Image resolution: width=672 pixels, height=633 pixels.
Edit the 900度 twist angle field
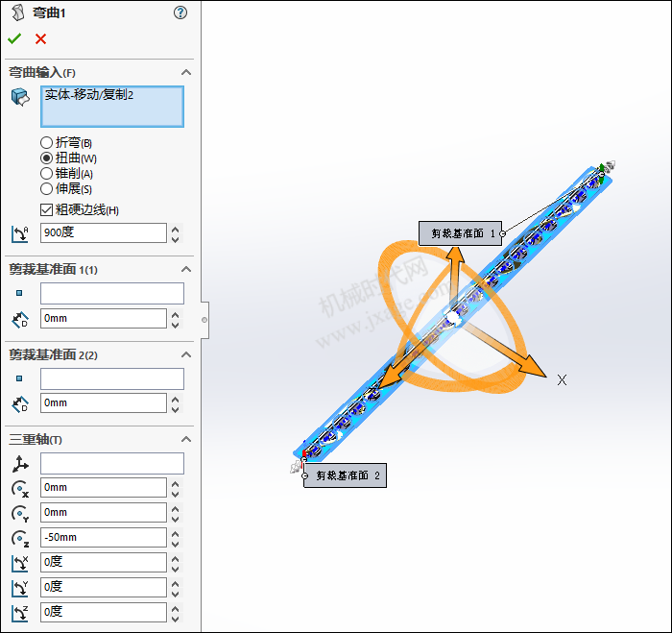coord(104,232)
